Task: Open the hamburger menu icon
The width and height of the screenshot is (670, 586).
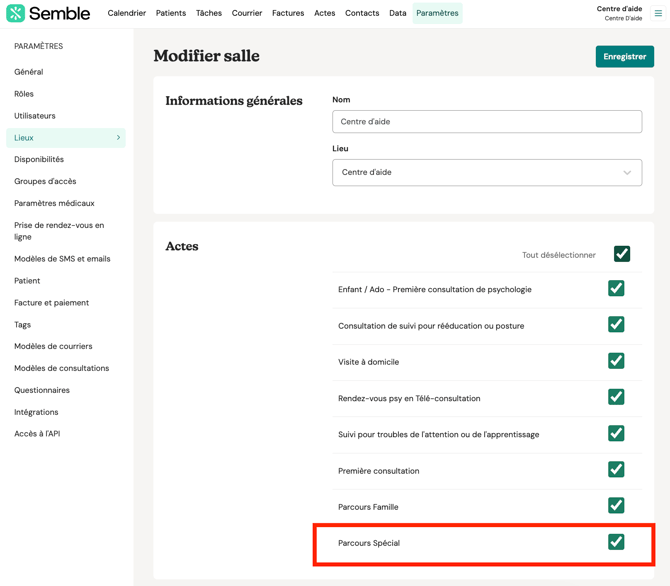Action: [x=658, y=13]
